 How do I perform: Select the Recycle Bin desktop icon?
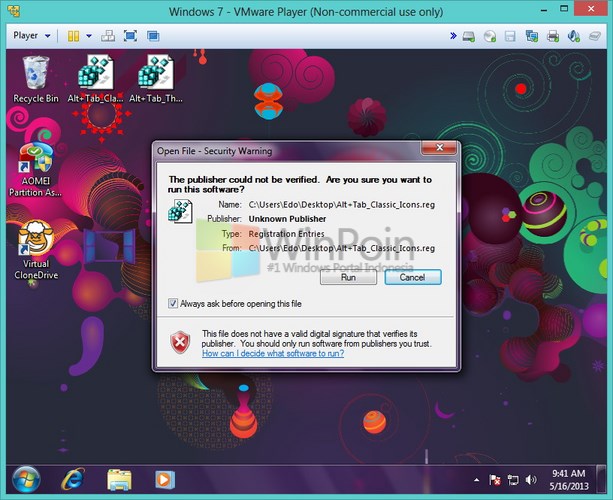(x=36, y=79)
